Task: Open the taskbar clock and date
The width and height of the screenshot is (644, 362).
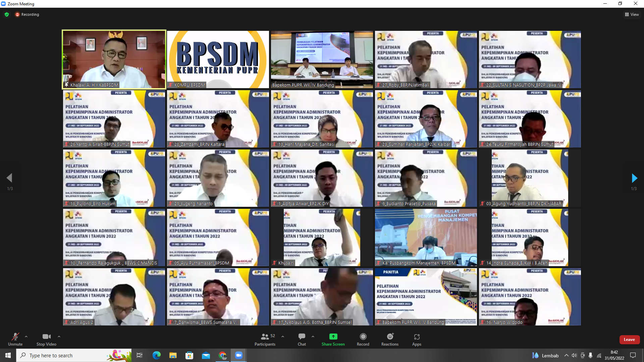Action: [614, 355]
